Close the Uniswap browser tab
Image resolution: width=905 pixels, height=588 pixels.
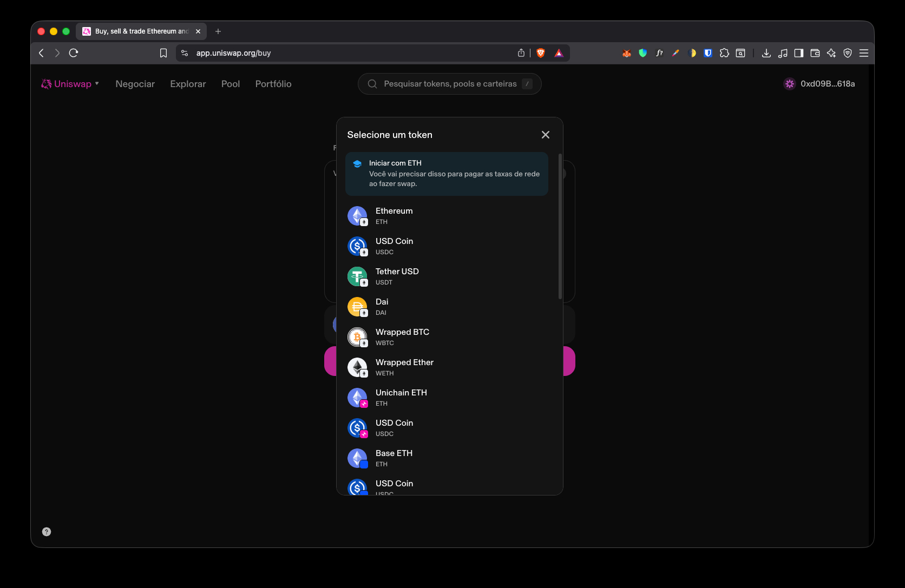click(x=198, y=31)
